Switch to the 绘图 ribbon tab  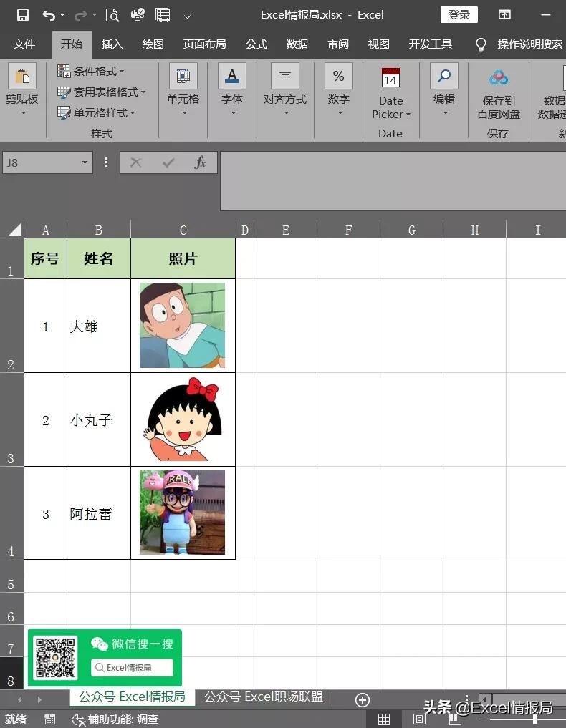click(153, 44)
